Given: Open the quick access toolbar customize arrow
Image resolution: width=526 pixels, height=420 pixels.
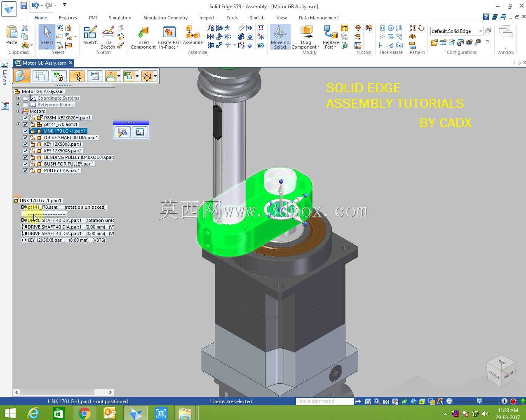Looking at the screenshot, I should [65, 5].
